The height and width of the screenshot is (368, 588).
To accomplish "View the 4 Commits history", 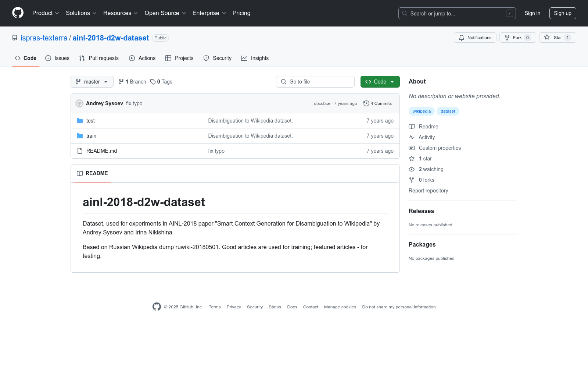I will click(377, 103).
